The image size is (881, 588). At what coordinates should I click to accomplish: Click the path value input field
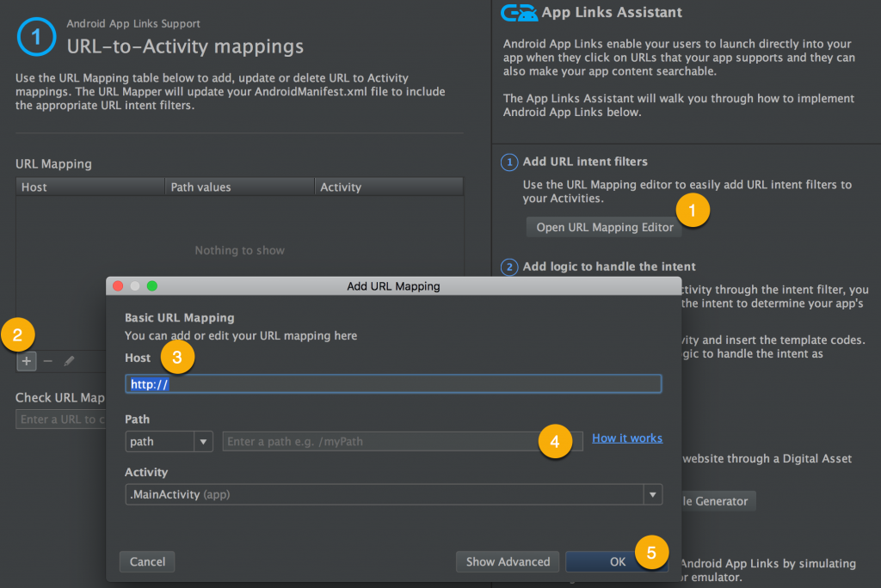click(x=403, y=441)
